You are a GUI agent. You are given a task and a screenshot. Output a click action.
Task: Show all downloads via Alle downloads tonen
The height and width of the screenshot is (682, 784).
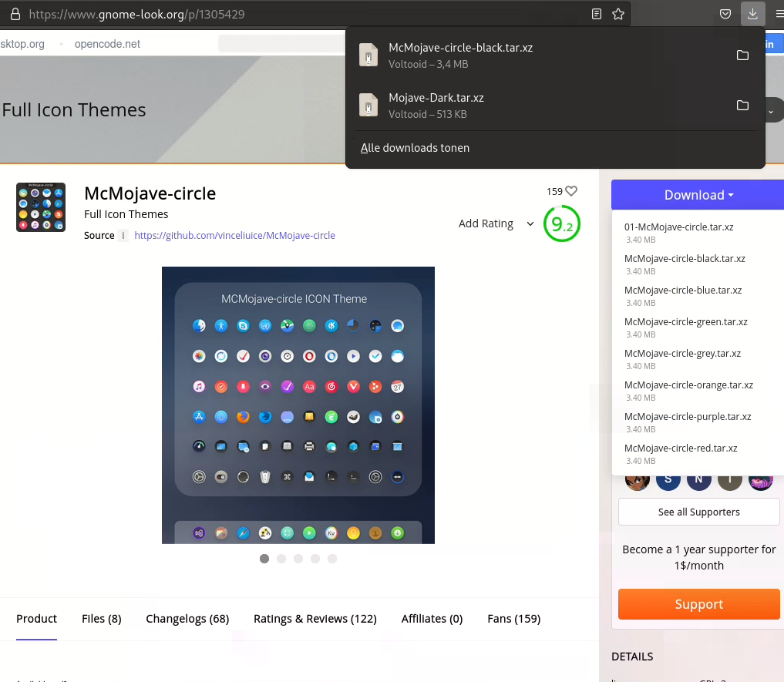[x=415, y=148]
